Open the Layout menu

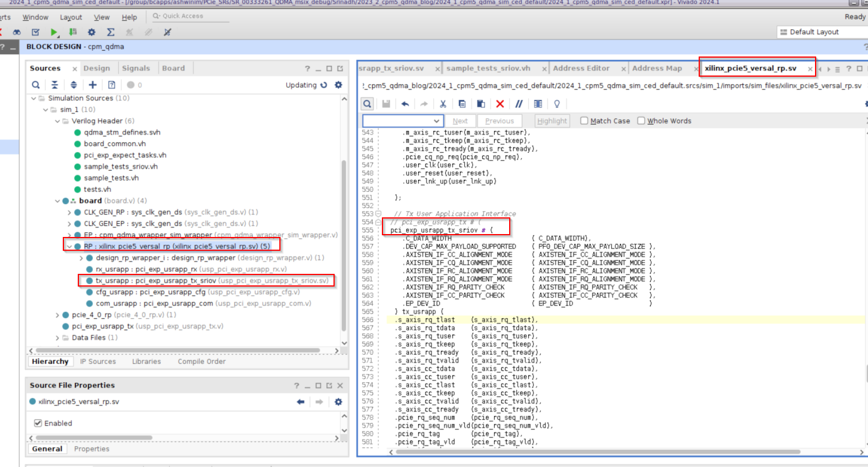71,17
